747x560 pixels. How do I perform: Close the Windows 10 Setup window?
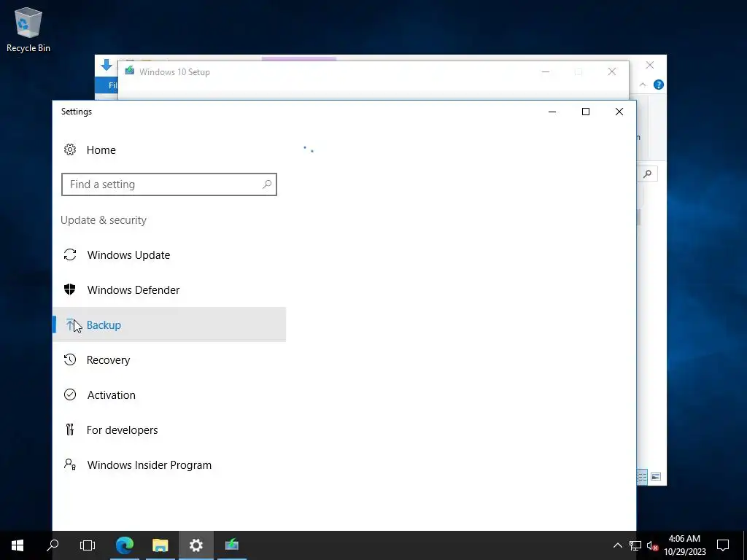click(x=612, y=72)
